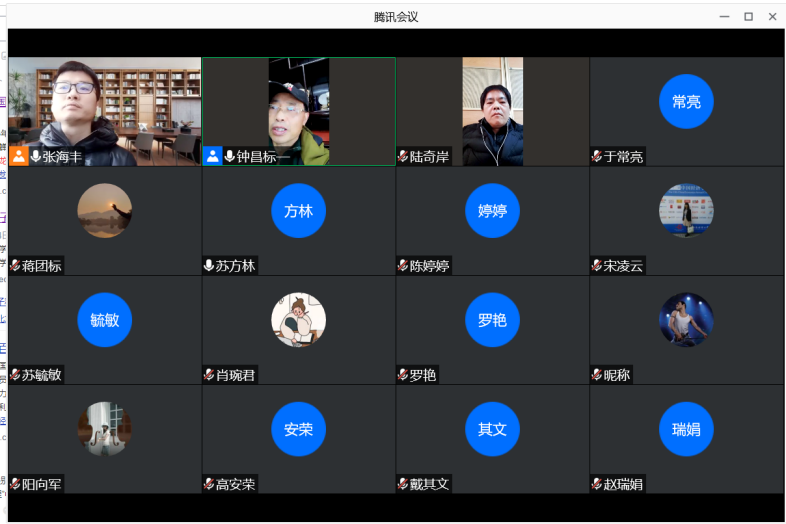Click the muted mic icon for 于常亮
The width and height of the screenshot is (786, 524).
point(597,156)
